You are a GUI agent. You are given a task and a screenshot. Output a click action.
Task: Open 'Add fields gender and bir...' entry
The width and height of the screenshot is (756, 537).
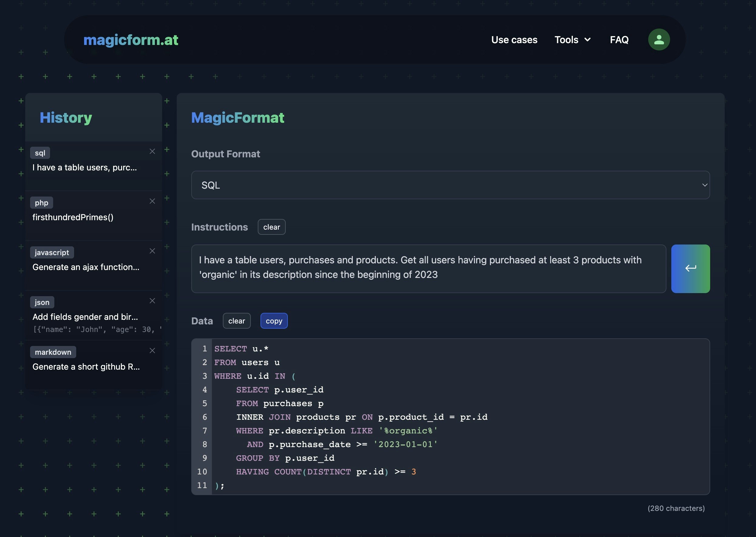(x=85, y=317)
